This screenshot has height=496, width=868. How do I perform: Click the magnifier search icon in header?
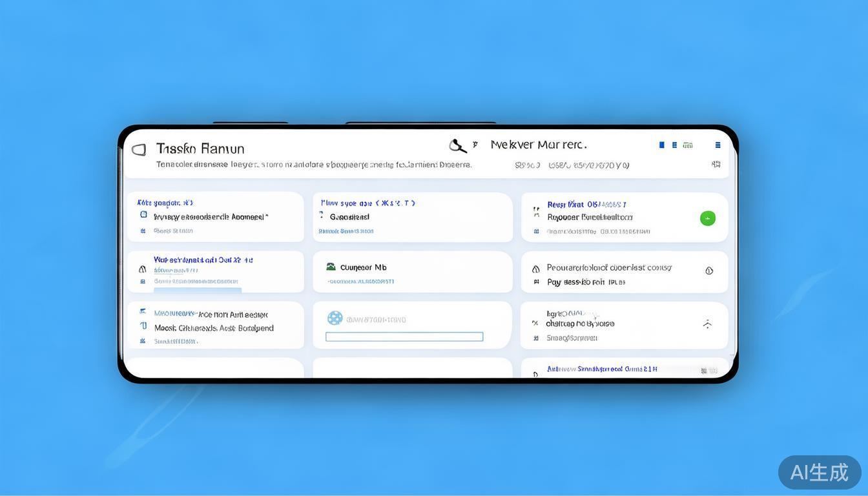[457, 146]
